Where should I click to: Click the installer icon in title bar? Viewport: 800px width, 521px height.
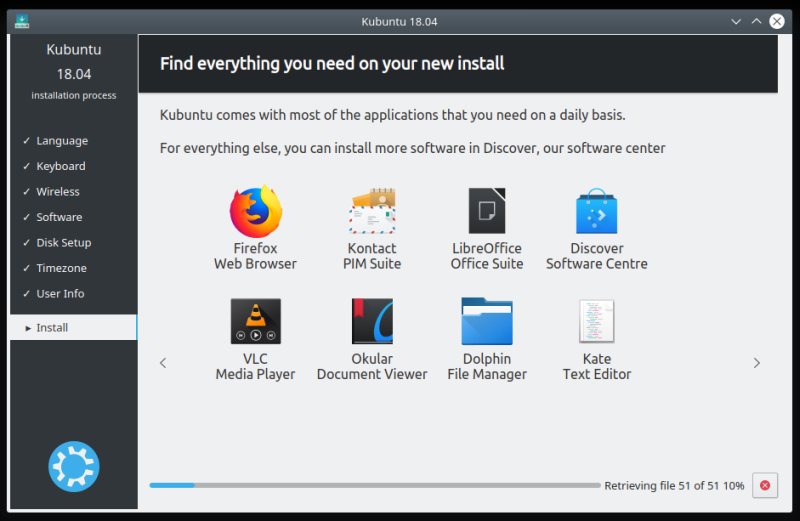(22, 21)
